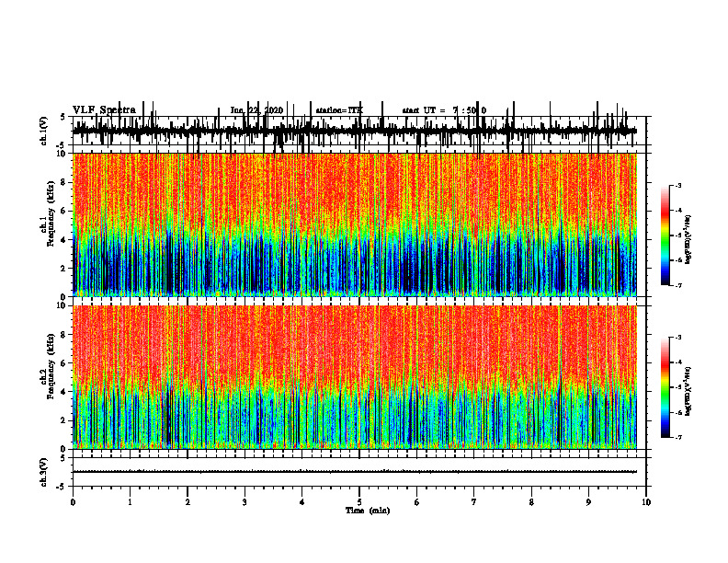Select the ch.3 flat waveform trace
Image resolution: width=728 pixels, height=563 pixels.
click(x=355, y=472)
